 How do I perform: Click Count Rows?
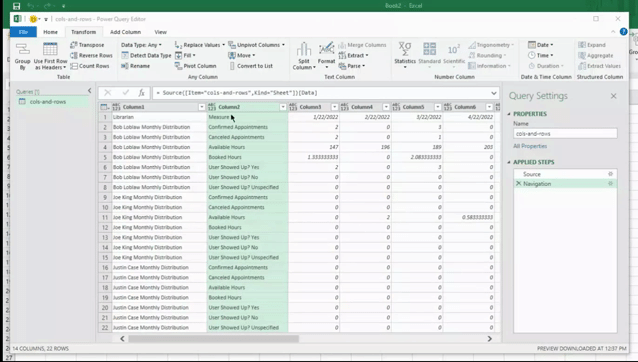(90, 66)
